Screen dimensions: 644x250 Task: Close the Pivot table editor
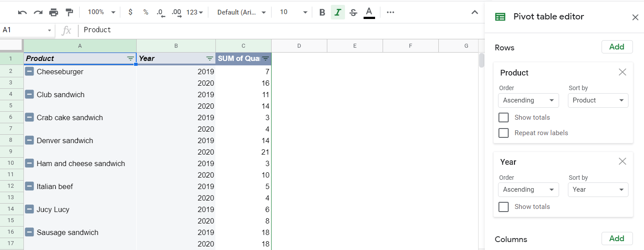(x=635, y=17)
